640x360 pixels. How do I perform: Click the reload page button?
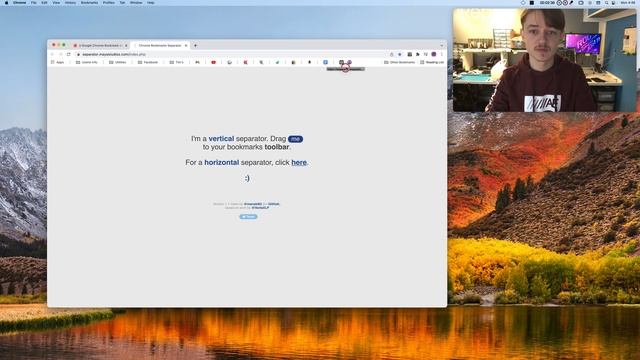[x=69, y=54]
